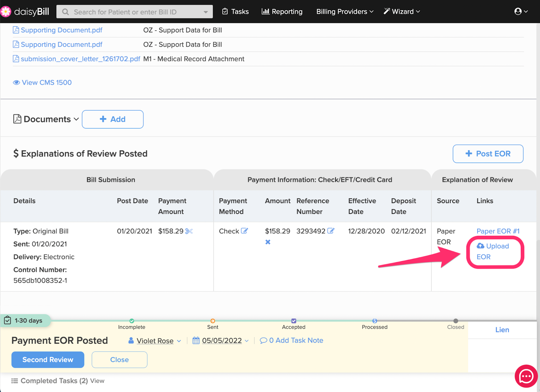The height and width of the screenshot is (392, 540).
Task: Open submission_cover_letter_1261702.pdf link
Action: [80, 59]
